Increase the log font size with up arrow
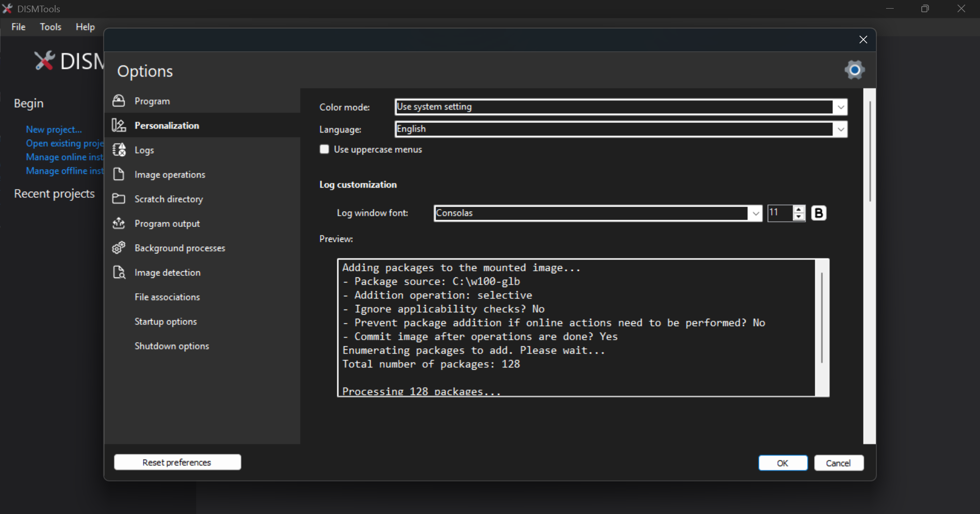980x514 pixels. click(x=799, y=209)
